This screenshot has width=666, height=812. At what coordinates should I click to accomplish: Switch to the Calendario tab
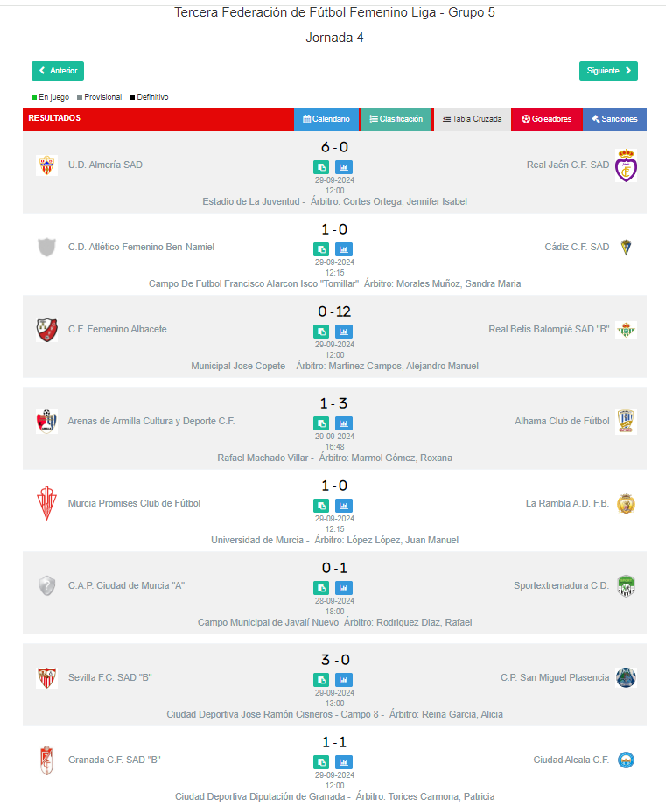326,119
